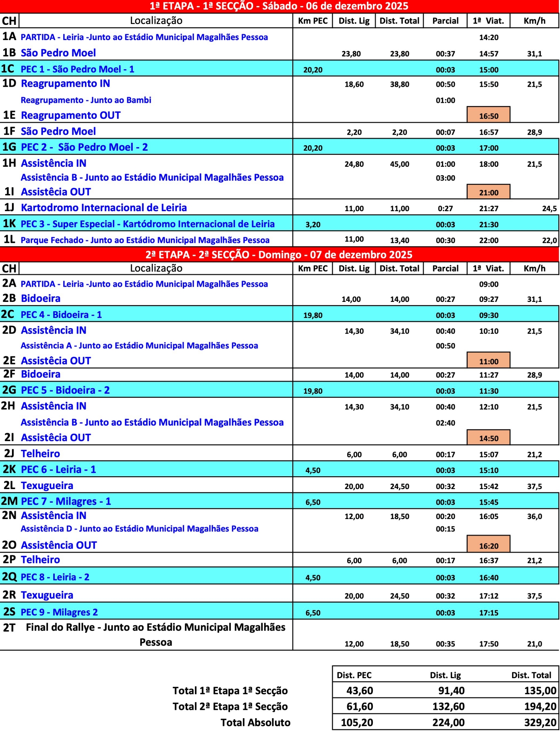This screenshot has width=560, height=731.
Task: Open Kartodromo Internacional de Leiria location
Action: point(104,208)
